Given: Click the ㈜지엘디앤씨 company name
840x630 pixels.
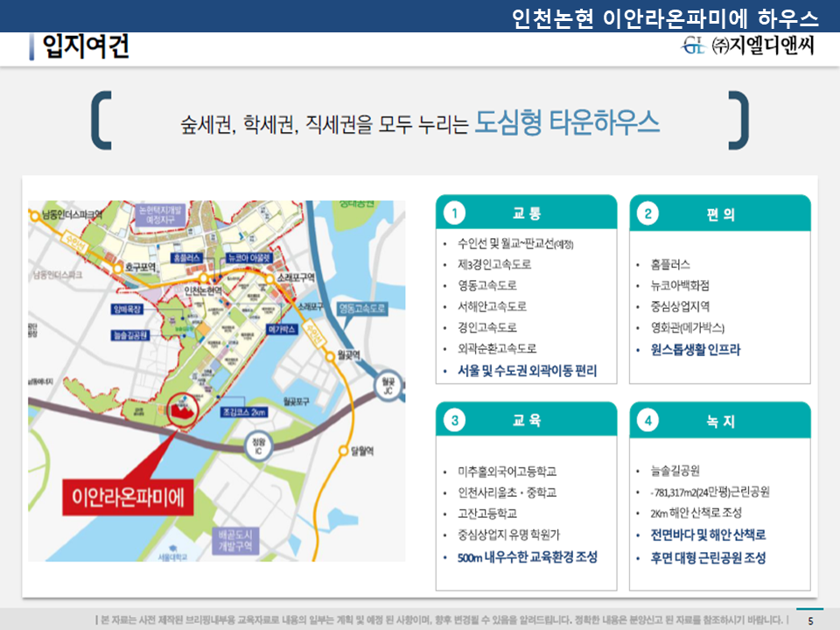Looking at the screenshot, I should tap(763, 45).
